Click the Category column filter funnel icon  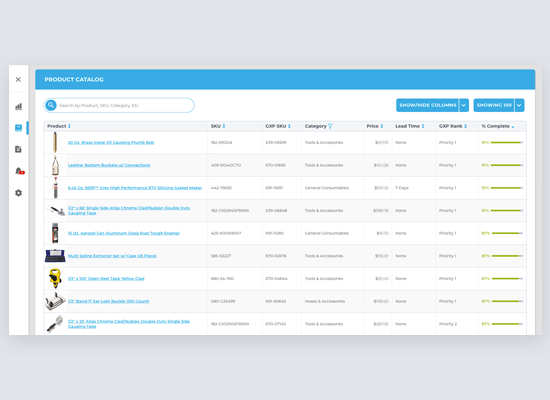point(330,126)
